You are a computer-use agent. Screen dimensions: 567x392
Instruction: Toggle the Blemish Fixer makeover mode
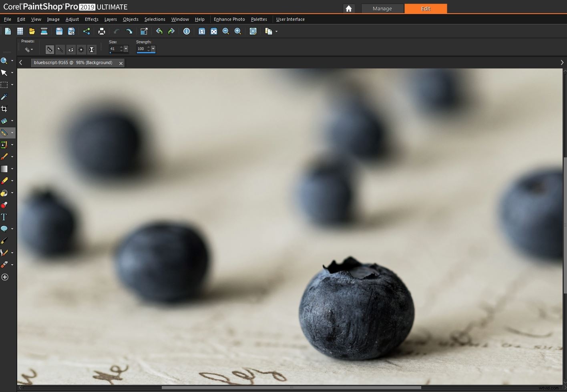(49, 49)
